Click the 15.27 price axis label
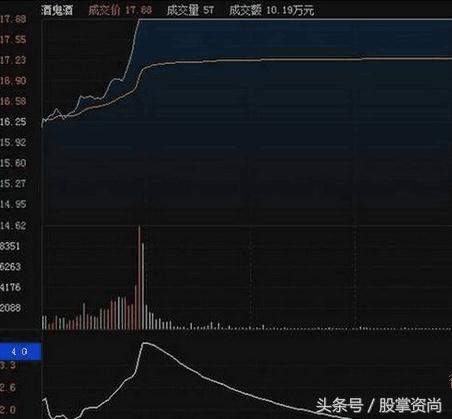This screenshot has width=452, height=419. click(x=13, y=184)
